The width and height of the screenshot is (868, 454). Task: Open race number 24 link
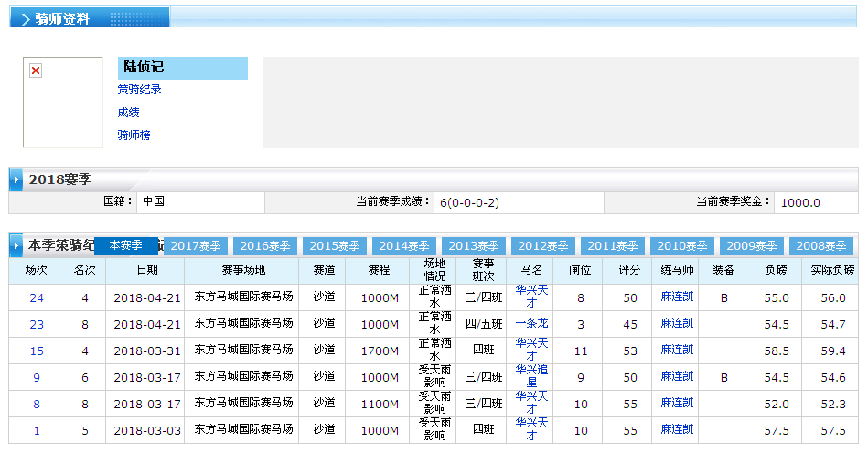[37, 297]
